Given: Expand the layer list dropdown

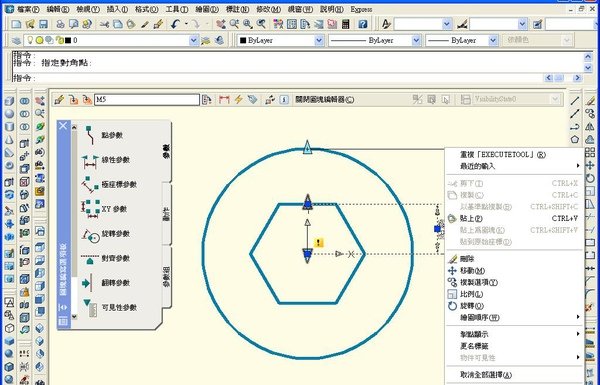Looking at the screenshot, I should coord(194,40).
